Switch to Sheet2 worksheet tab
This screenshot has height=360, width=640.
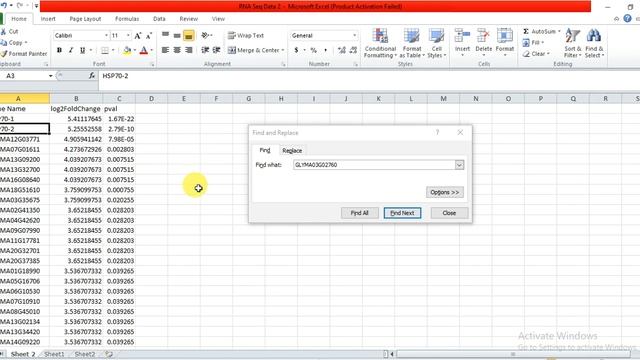click(x=85, y=354)
